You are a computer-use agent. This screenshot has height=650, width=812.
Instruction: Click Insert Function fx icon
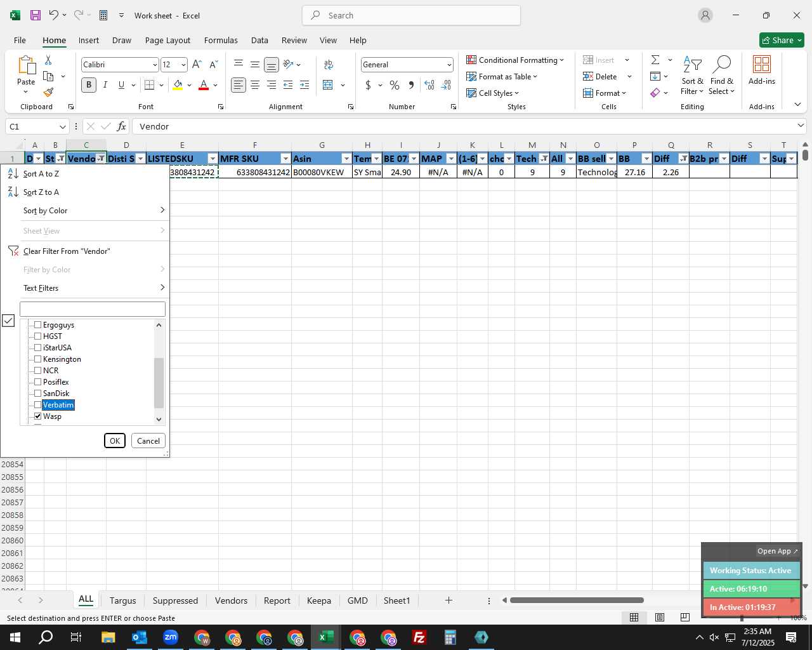[x=122, y=126]
